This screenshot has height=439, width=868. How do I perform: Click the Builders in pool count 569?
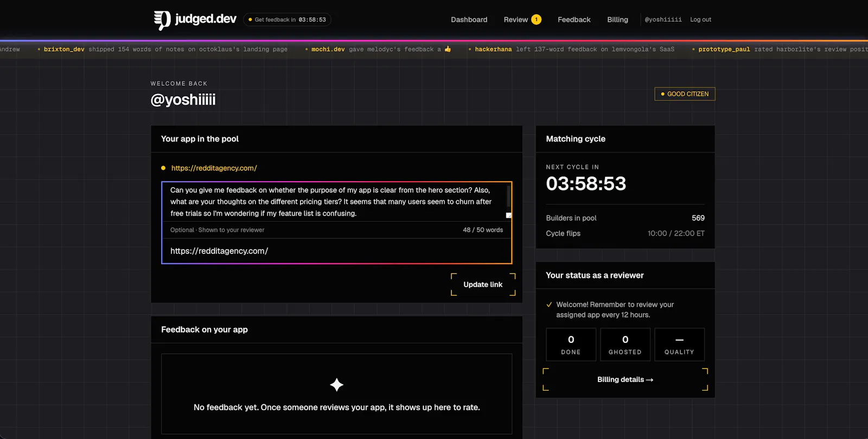click(x=698, y=218)
